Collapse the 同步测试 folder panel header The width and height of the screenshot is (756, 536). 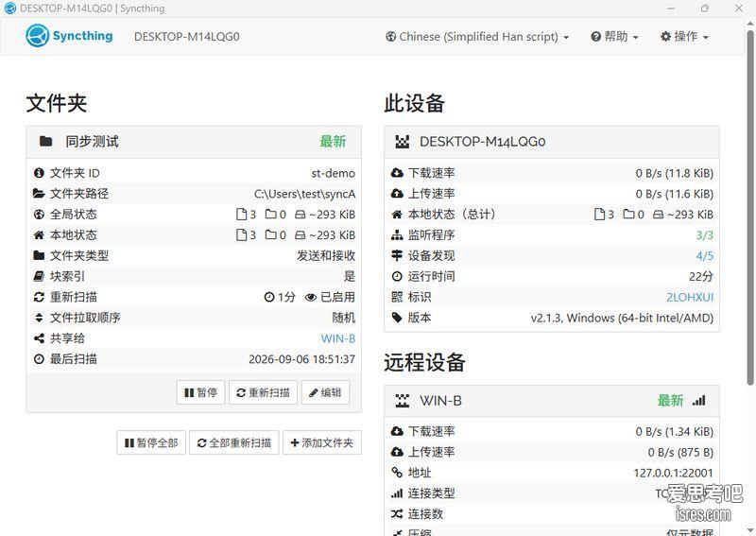tap(194, 142)
